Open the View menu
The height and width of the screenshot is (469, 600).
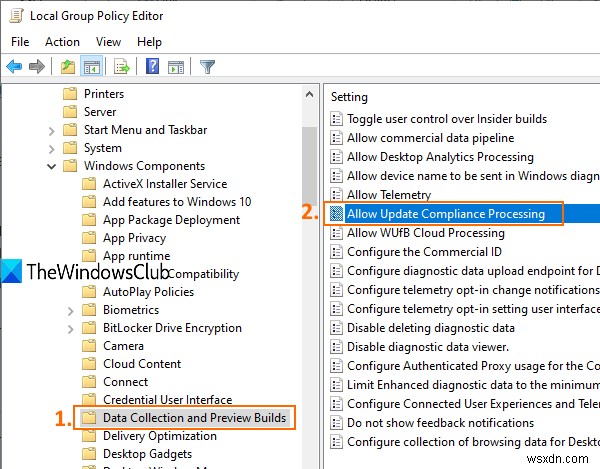click(x=108, y=42)
